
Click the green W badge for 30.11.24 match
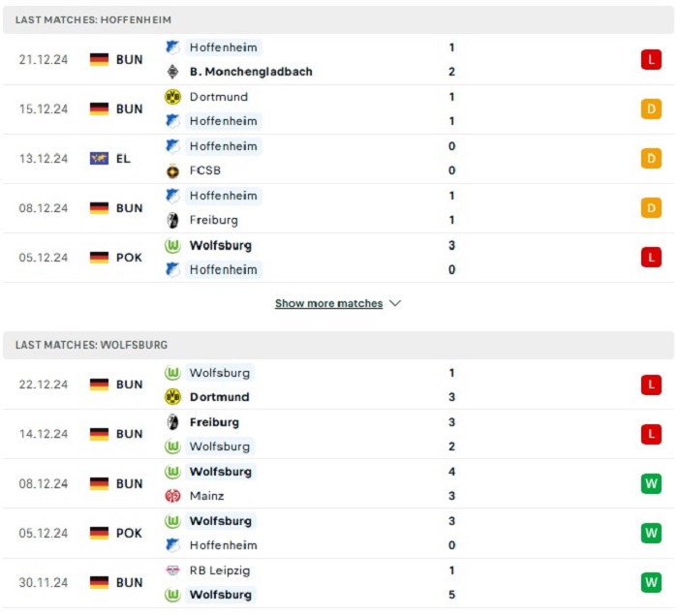651,583
